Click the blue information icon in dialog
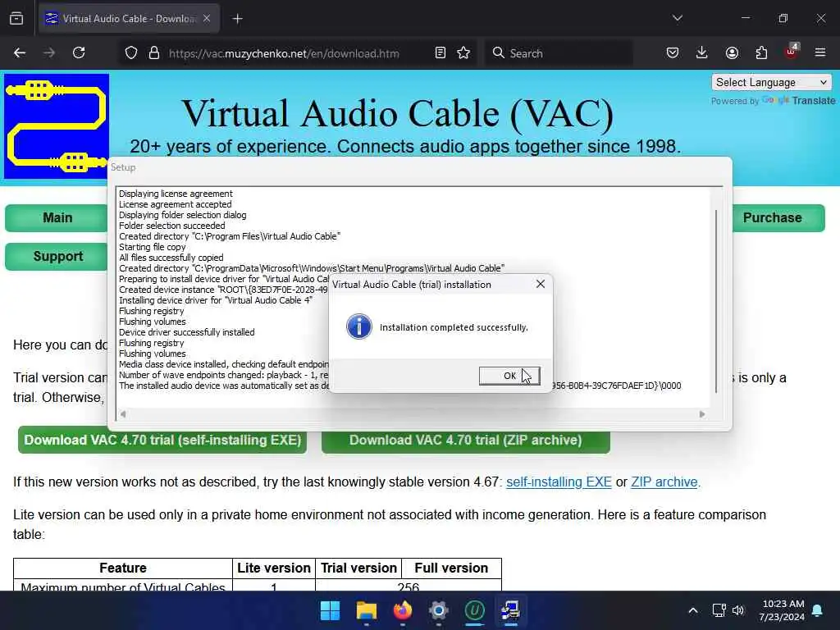This screenshot has height=630, width=840. 359,326
